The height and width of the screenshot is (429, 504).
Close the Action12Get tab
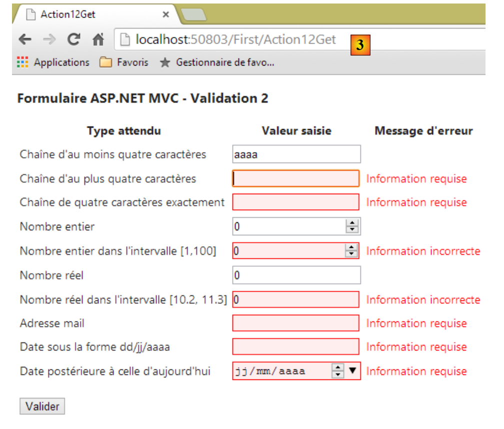pos(166,15)
